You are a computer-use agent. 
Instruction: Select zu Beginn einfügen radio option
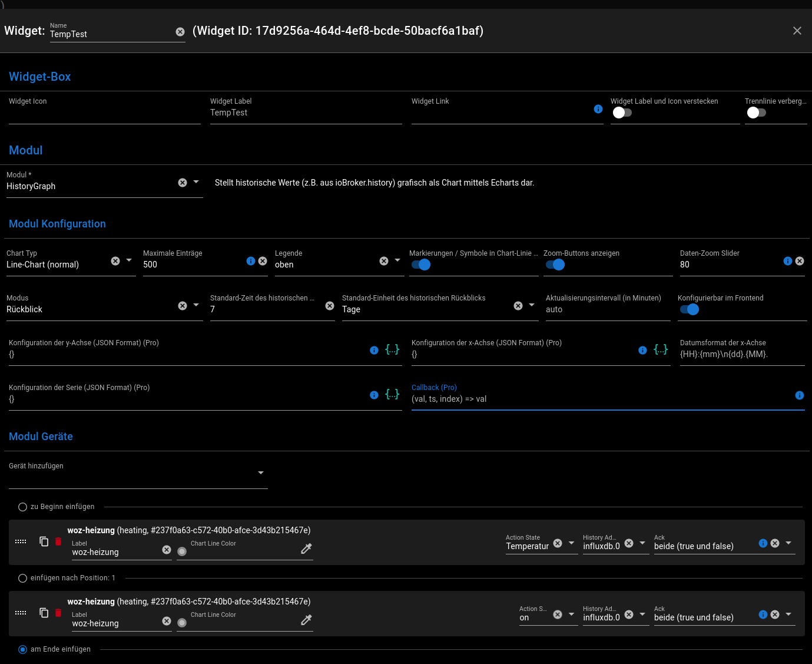pos(22,507)
